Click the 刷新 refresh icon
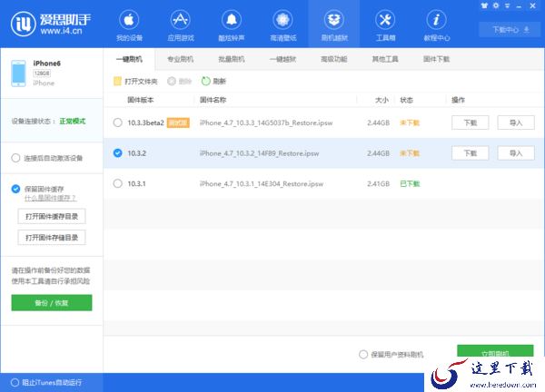The height and width of the screenshot is (392, 545). 206,82
